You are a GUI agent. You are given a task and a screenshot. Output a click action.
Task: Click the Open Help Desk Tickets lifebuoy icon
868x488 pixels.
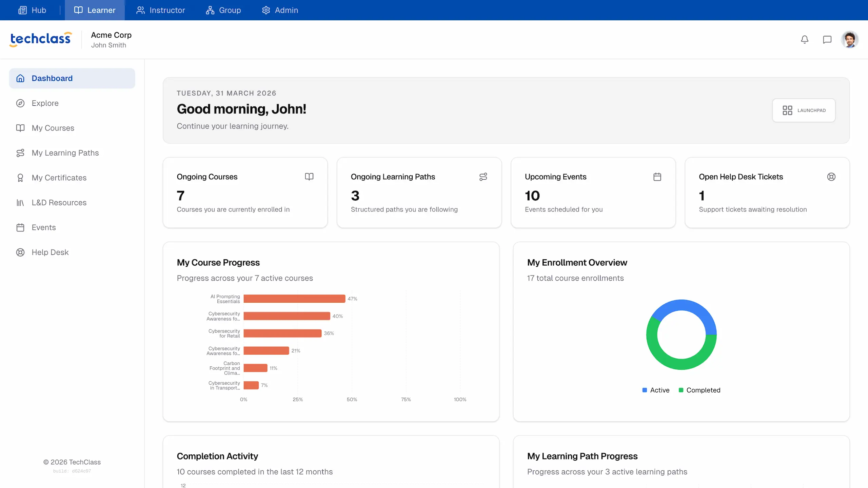pyautogui.click(x=831, y=177)
